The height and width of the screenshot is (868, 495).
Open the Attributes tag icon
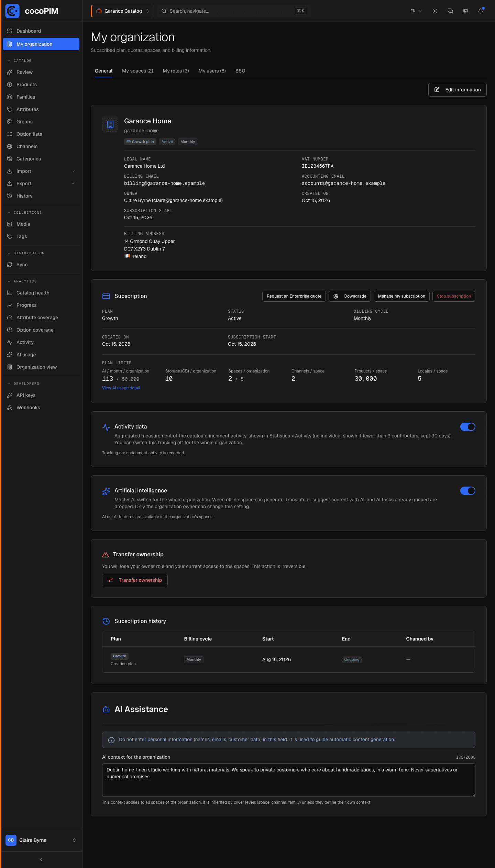pyautogui.click(x=10, y=109)
